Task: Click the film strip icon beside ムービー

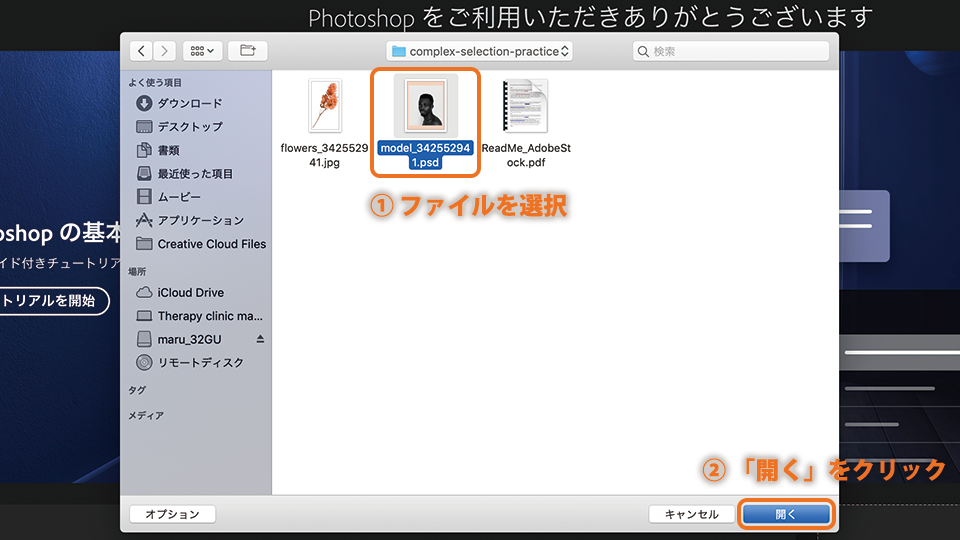Action: [x=144, y=197]
